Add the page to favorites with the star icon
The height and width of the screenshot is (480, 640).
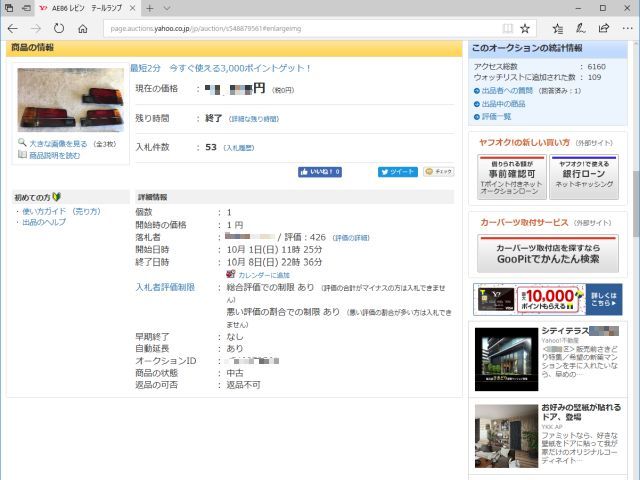pos(526,28)
